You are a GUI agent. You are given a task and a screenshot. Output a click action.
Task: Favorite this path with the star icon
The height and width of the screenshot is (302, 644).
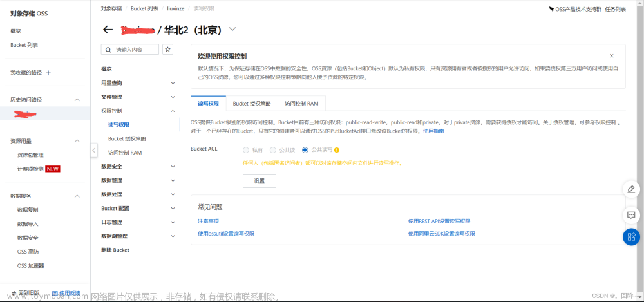click(167, 50)
